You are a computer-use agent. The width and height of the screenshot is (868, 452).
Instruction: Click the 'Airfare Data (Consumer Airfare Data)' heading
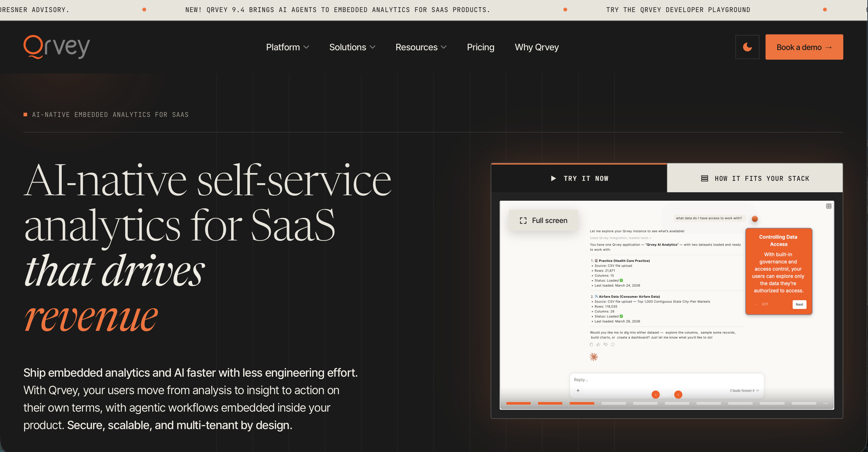629,297
